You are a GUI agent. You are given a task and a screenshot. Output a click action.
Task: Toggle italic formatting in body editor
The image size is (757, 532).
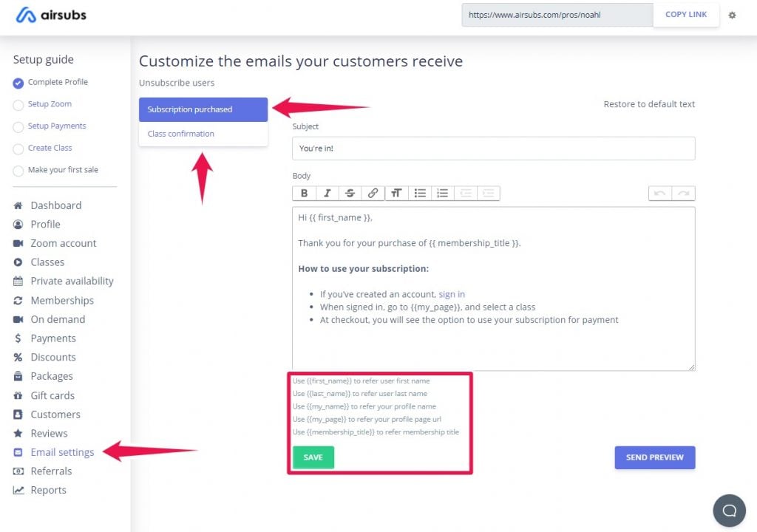(327, 193)
